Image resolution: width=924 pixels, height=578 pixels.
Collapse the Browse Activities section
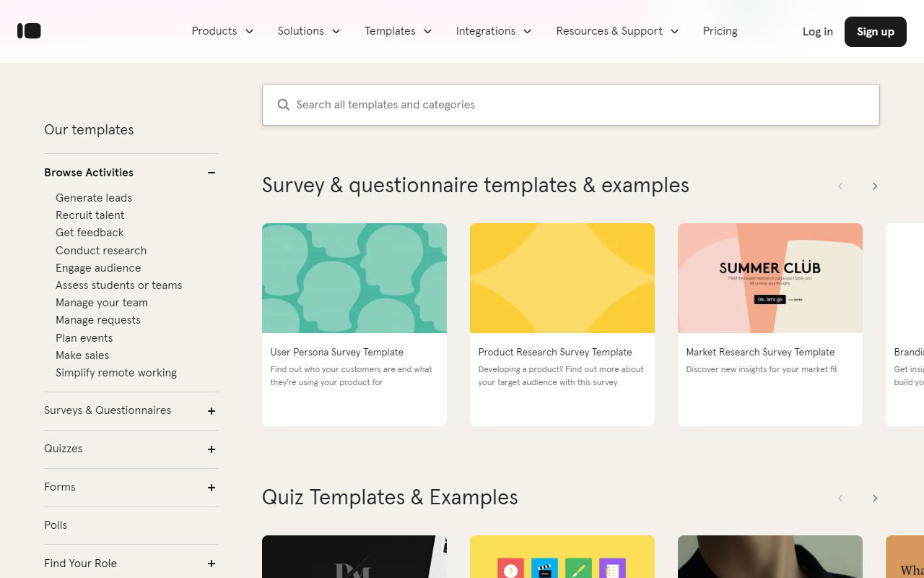(211, 173)
